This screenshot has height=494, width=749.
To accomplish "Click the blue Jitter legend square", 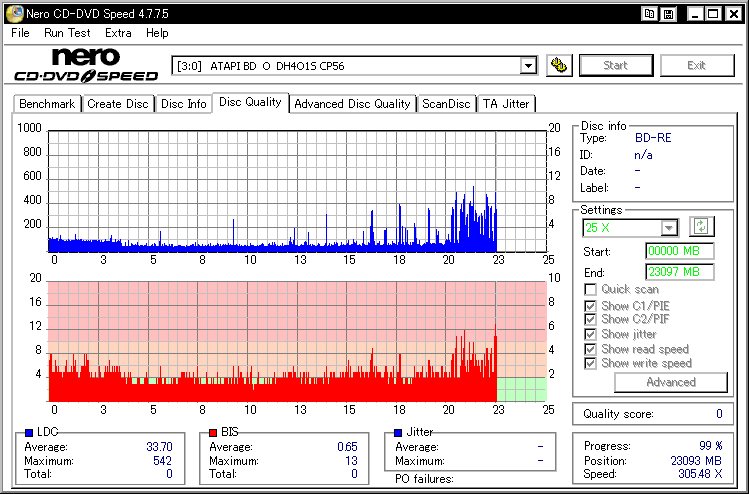I will pos(398,432).
